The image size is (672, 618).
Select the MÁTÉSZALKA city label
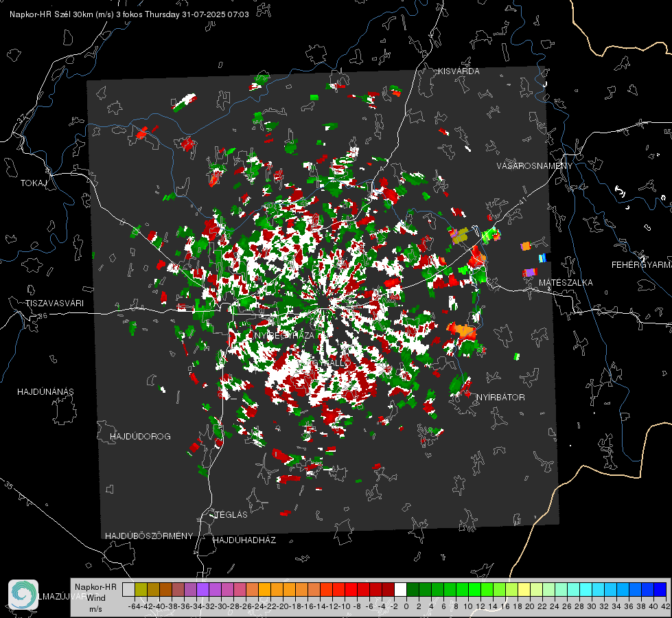pos(566,283)
